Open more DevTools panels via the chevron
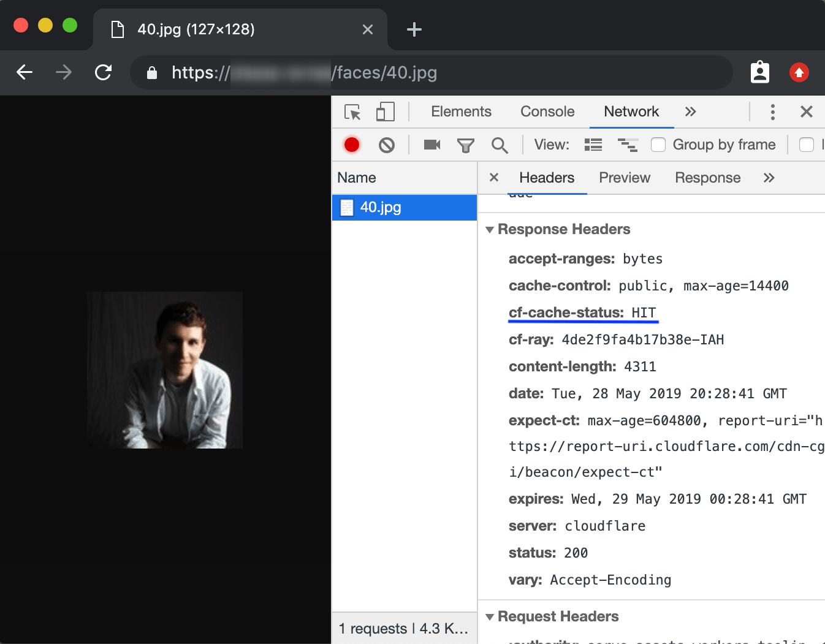The image size is (825, 644). tap(691, 112)
